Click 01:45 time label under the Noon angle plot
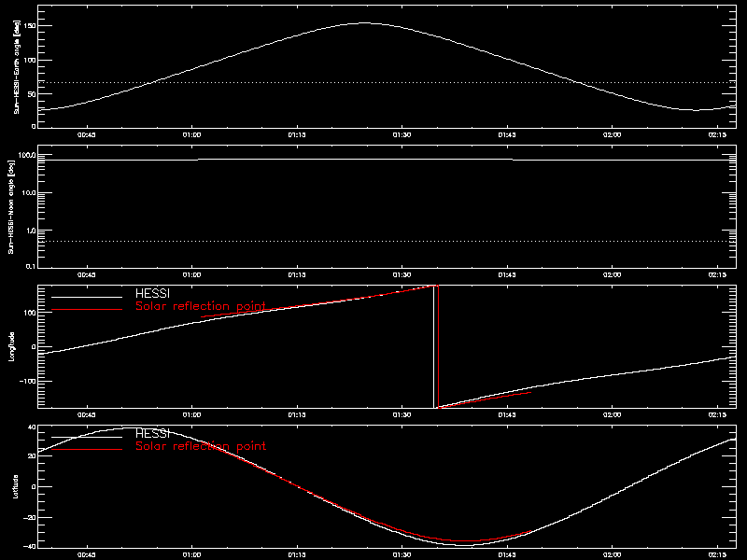The height and width of the screenshot is (560, 747). coord(507,274)
